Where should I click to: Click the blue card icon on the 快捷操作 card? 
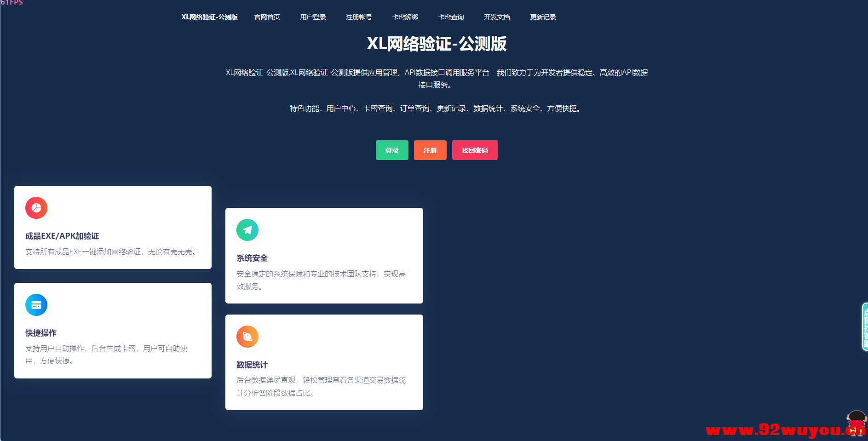click(x=36, y=305)
